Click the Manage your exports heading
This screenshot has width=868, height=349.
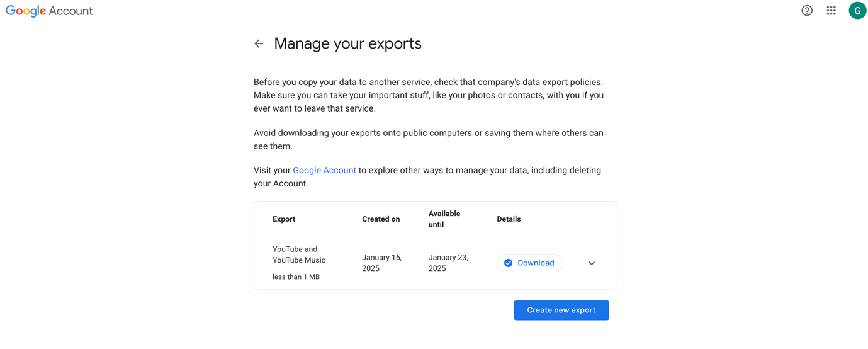[347, 43]
